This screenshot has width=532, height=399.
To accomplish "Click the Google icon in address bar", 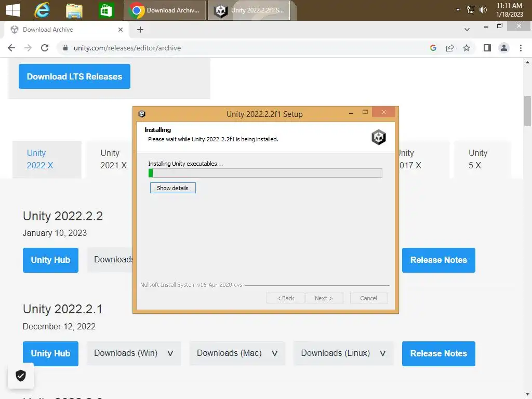I will click(433, 48).
